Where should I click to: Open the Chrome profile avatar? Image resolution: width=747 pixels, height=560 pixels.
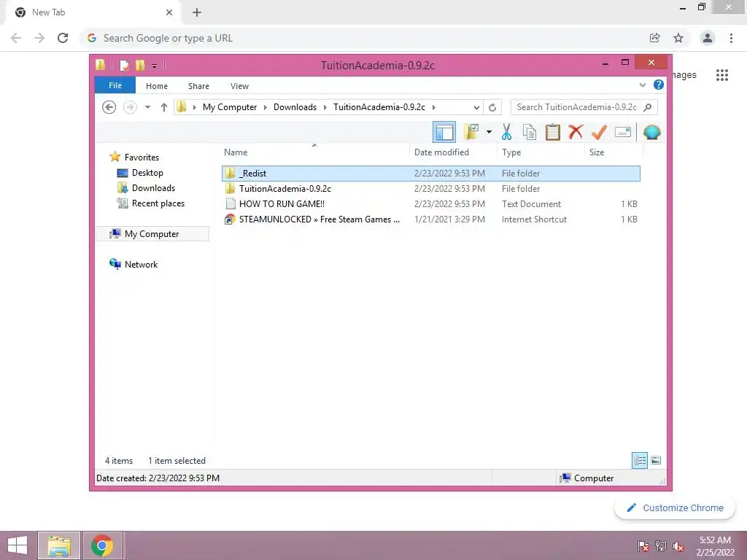(x=708, y=38)
